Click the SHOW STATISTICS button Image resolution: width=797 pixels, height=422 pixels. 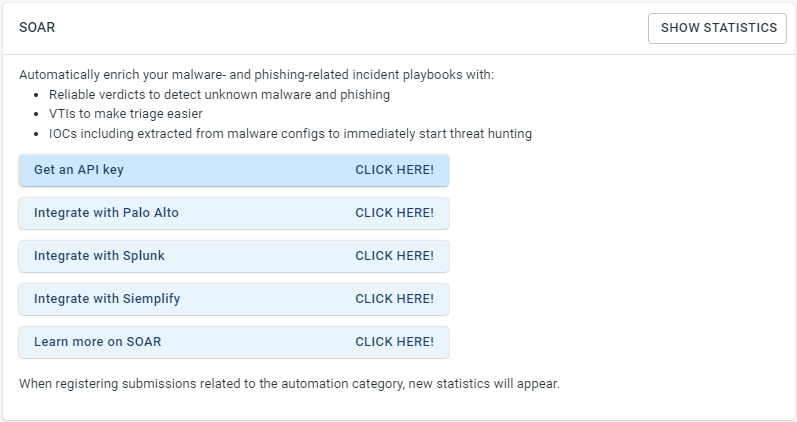click(717, 28)
